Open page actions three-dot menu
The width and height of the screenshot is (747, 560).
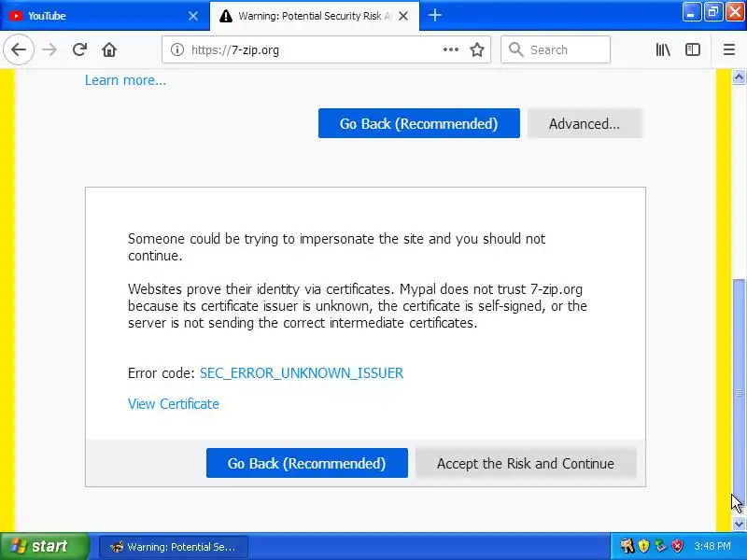point(451,49)
